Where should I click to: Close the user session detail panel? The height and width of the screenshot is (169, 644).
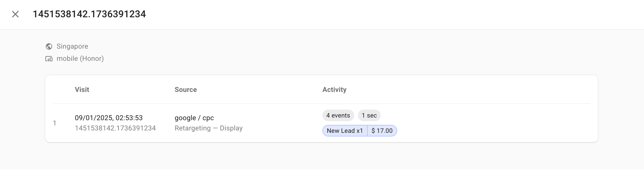[x=15, y=14]
